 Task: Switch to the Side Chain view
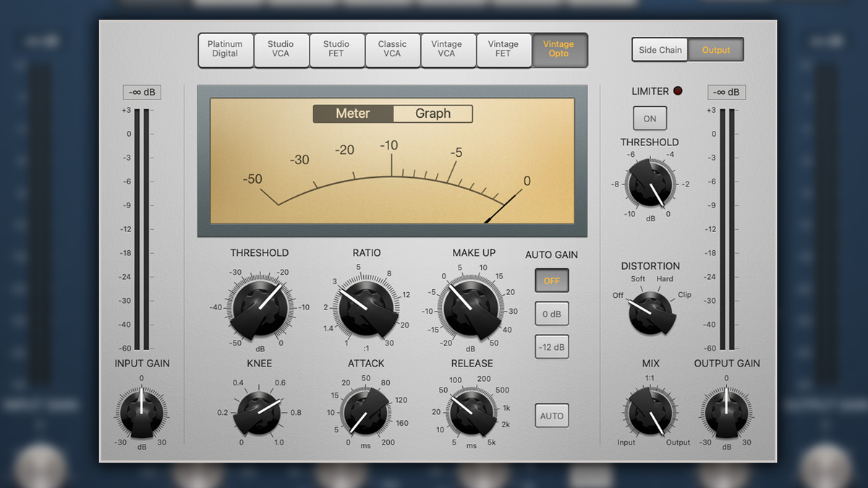[659, 50]
